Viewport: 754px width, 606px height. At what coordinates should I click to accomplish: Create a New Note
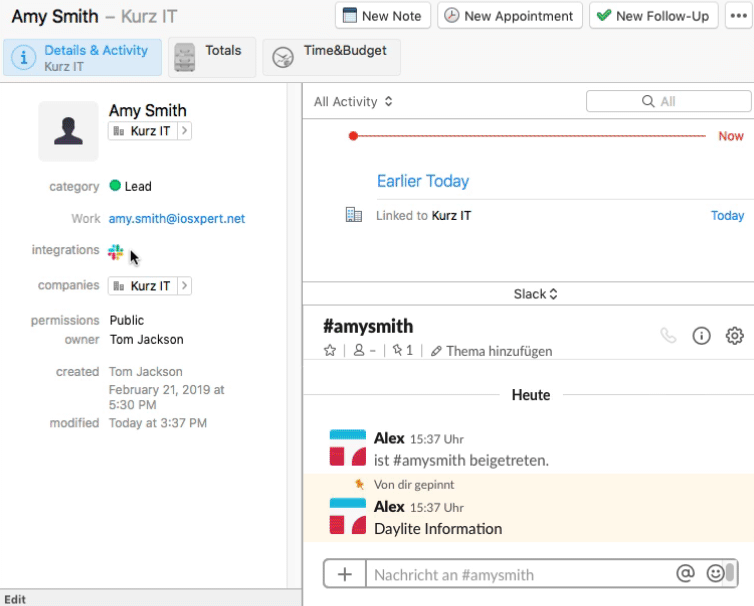pos(382,16)
